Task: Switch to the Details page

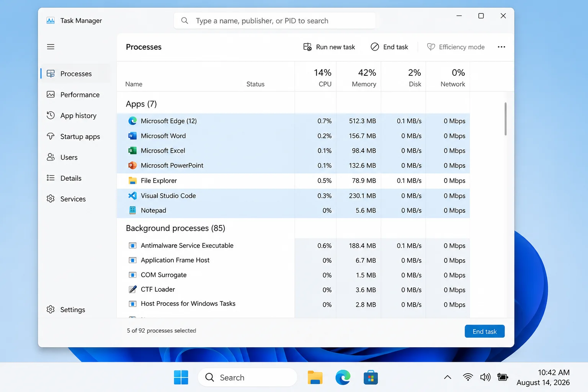Action: tap(75, 178)
